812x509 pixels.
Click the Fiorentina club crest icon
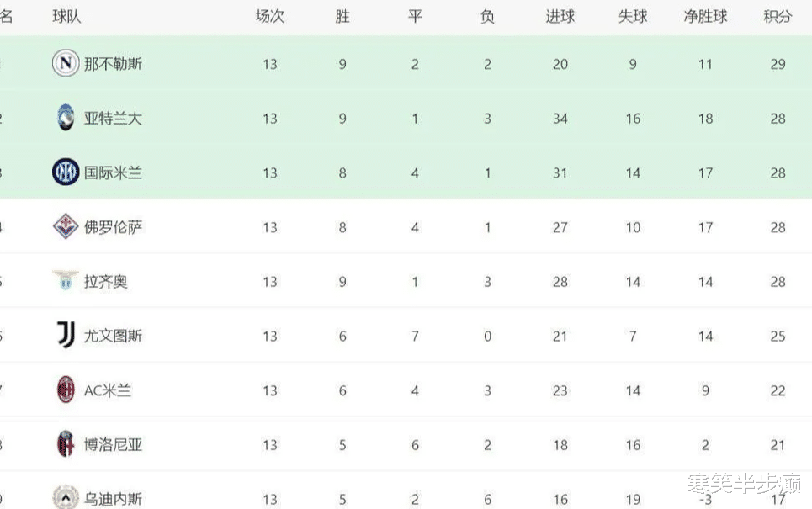coord(66,227)
